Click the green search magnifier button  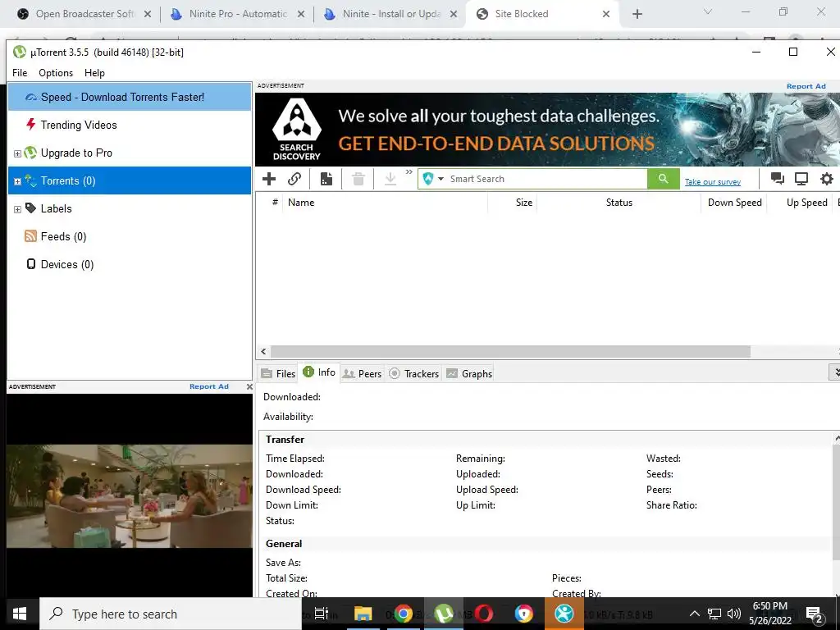tap(663, 179)
